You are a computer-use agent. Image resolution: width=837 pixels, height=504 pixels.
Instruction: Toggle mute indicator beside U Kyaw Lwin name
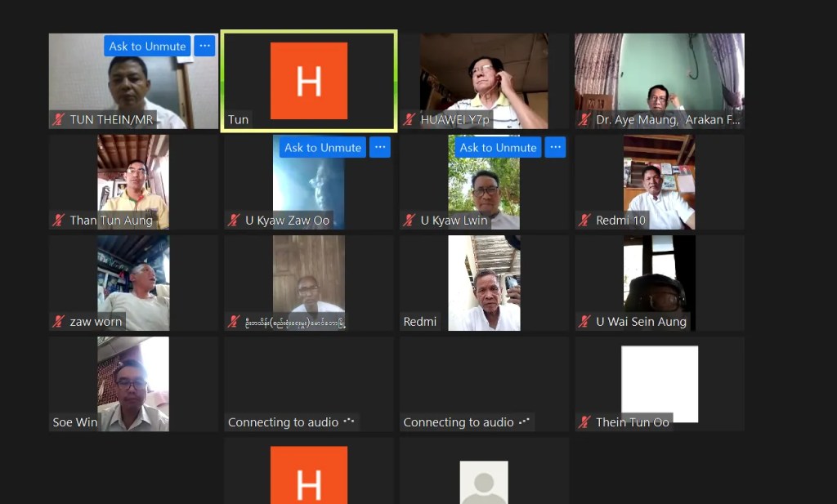click(410, 221)
